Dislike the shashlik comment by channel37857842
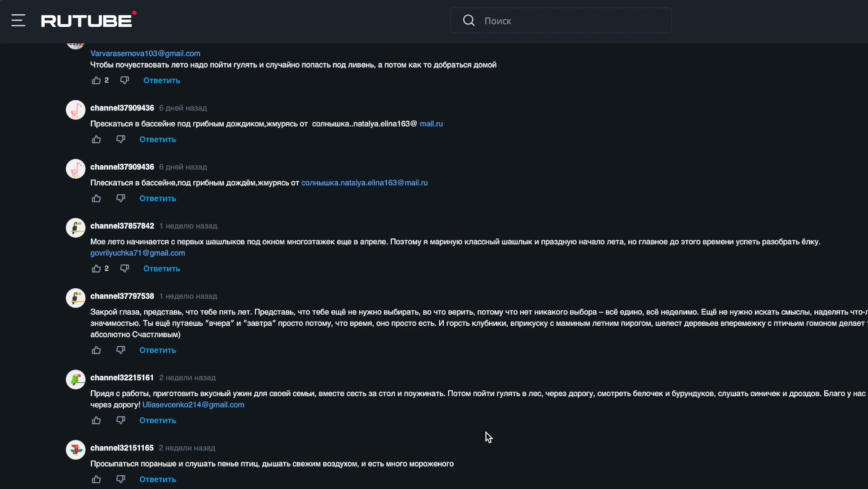 click(x=125, y=268)
